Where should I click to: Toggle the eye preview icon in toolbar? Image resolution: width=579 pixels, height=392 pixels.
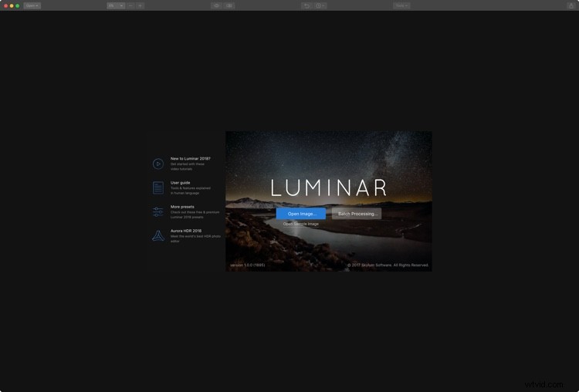(217, 5)
